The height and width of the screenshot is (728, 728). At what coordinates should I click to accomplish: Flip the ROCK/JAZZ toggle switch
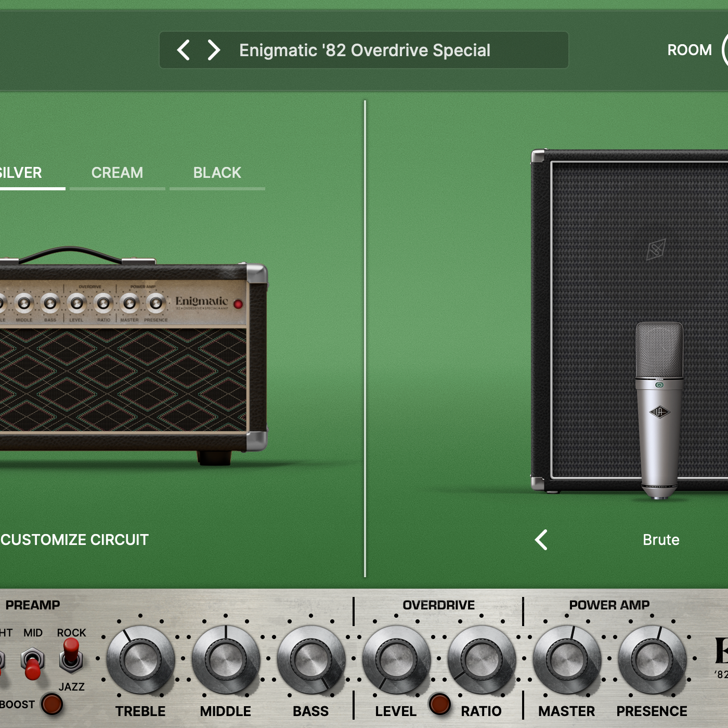point(71,655)
